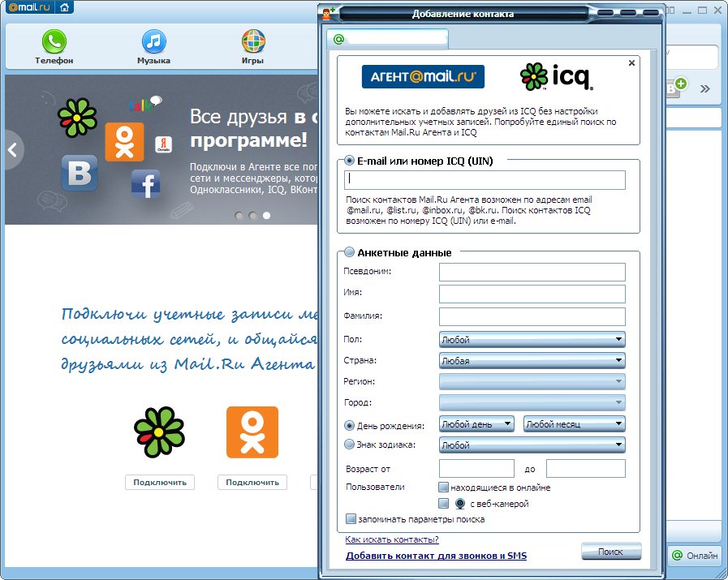The height and width of the screenshot is (580, 728).
Task: Click dialog title bar contact icon
Action: click(328, 14)
